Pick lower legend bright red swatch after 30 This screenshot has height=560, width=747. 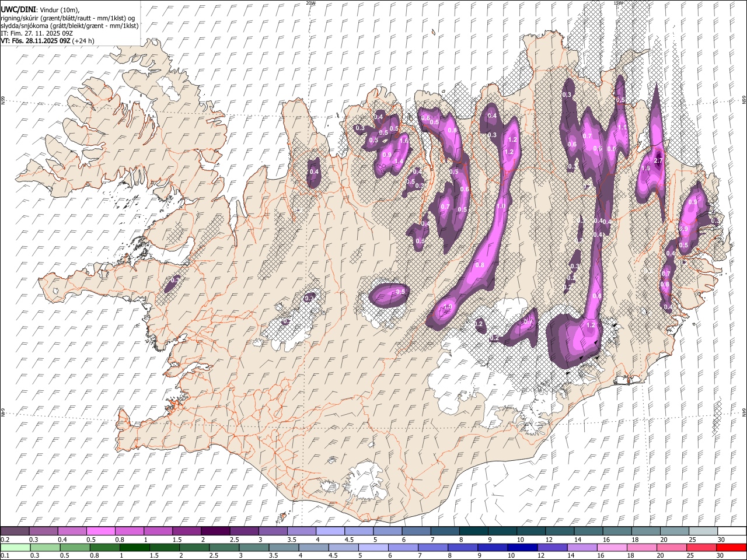point(731,548)
